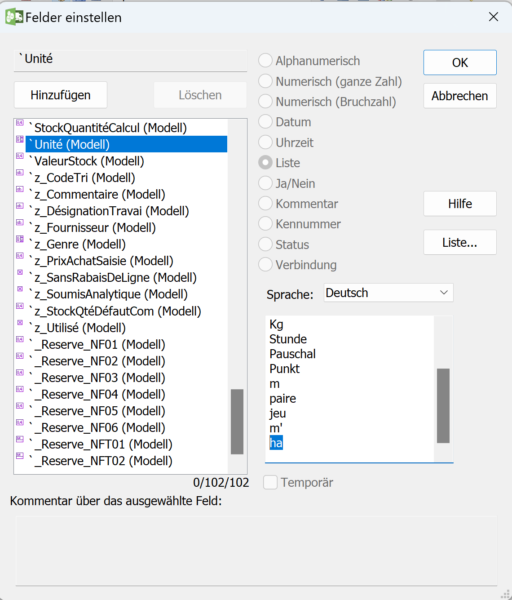Open the Liste... dialog button

point(460,242)
